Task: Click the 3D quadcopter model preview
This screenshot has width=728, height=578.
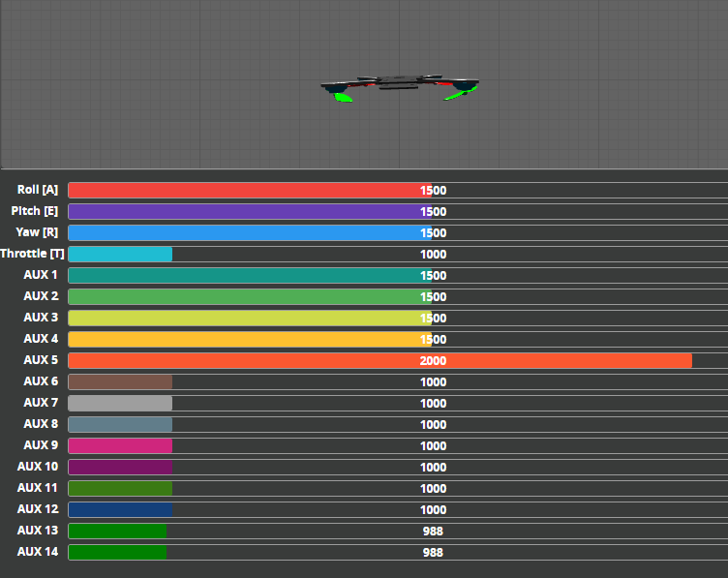Action: (x=400, y=87)
